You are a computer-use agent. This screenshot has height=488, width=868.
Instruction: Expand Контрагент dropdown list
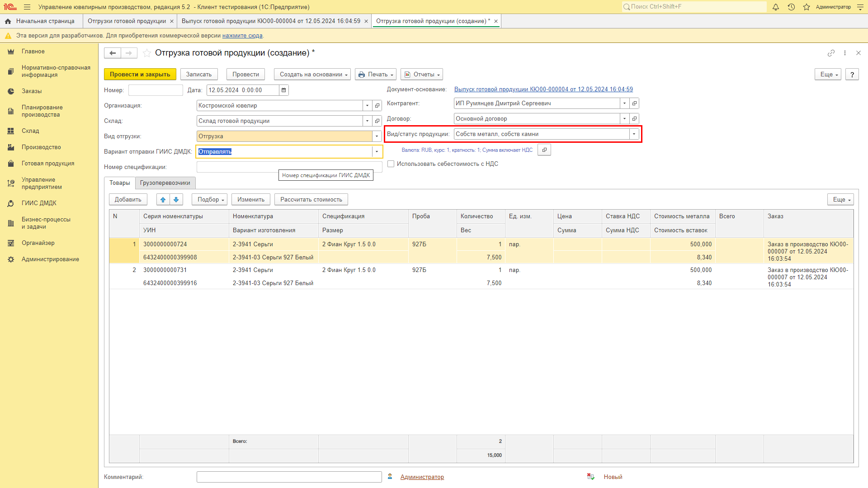(x=624, y=103)
